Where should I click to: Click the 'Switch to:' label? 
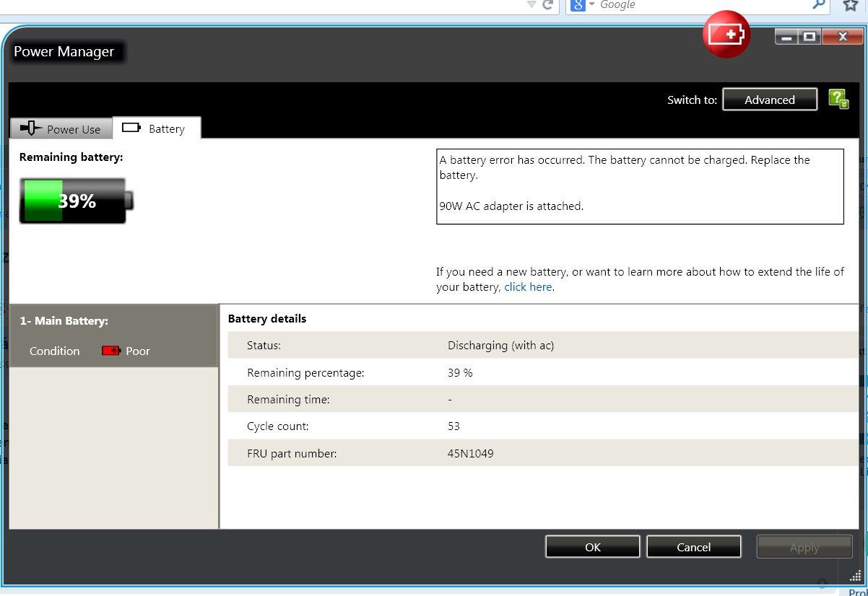[692, 100]
